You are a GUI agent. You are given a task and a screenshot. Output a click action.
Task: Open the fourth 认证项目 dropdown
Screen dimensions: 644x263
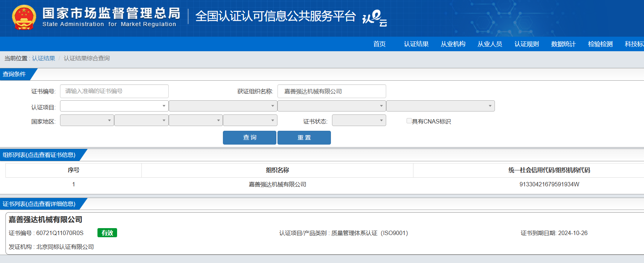(x=440, y=106)
